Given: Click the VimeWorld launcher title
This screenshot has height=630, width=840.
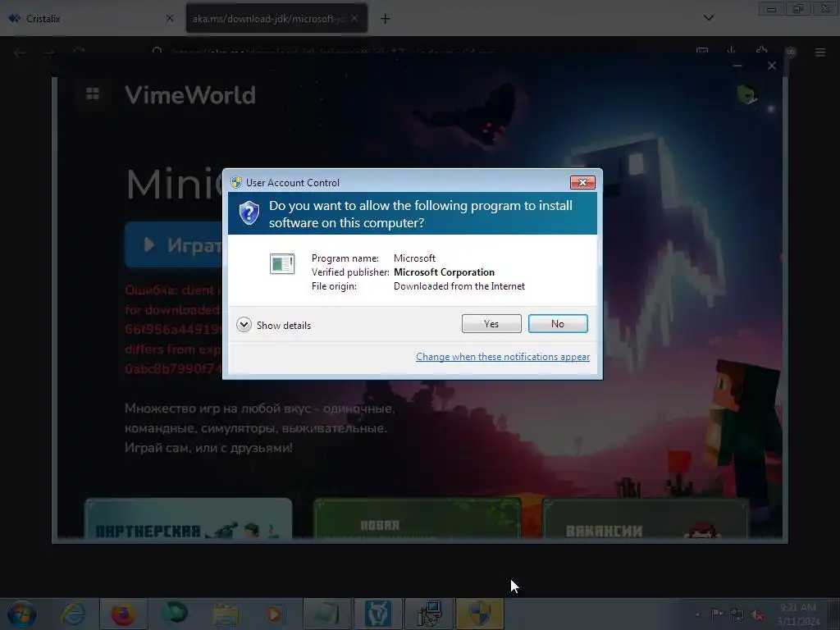Looking at the screenshot, I should coord(190,95).
